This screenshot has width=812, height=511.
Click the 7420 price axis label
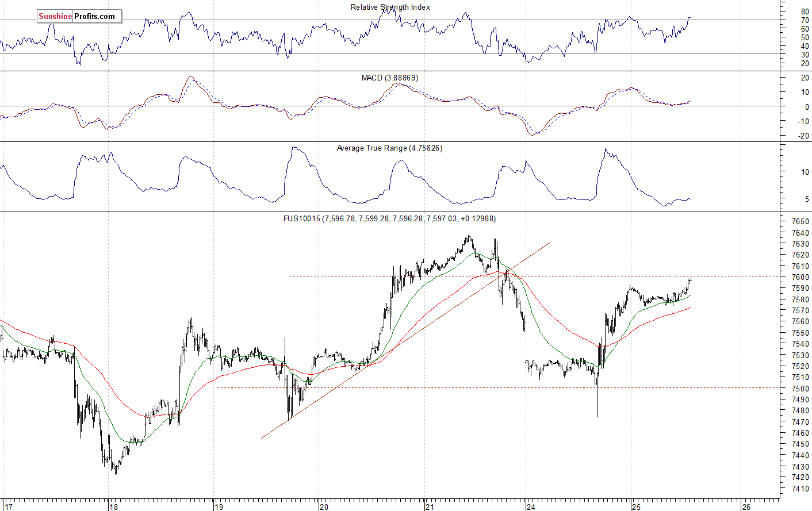tap(800, 477)
